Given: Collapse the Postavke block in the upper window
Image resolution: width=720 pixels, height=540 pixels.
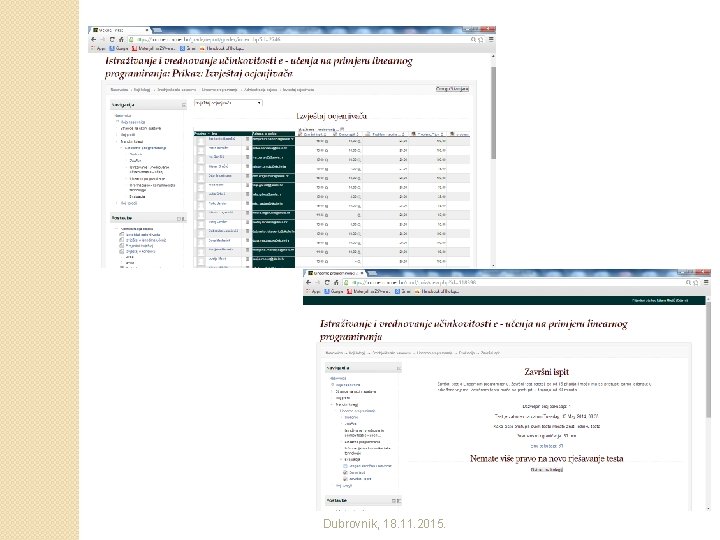Looking at the screenshot, I should [180, 219].
